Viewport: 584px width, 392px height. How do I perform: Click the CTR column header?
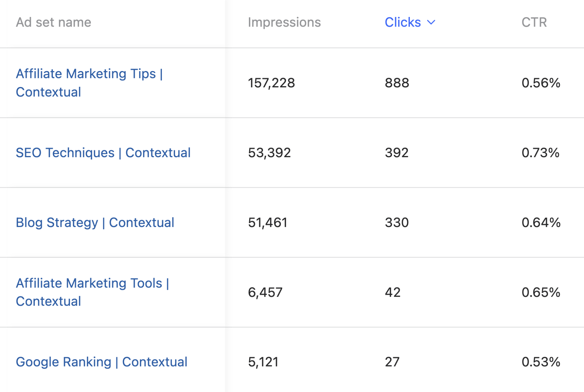point(534,22)
